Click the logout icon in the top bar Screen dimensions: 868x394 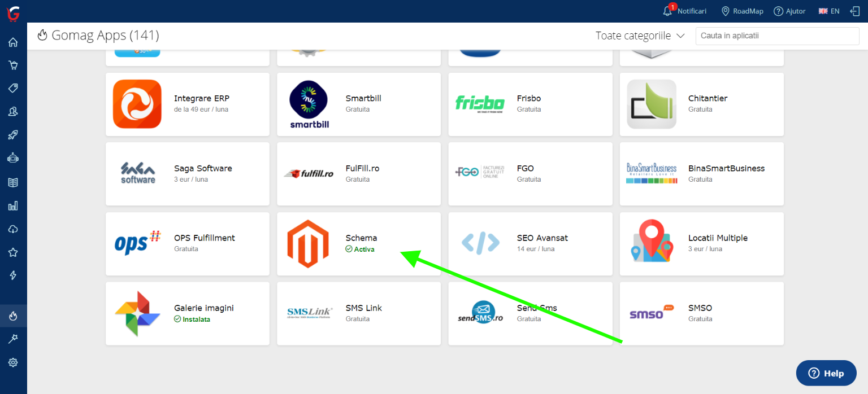tap(854, 11)
